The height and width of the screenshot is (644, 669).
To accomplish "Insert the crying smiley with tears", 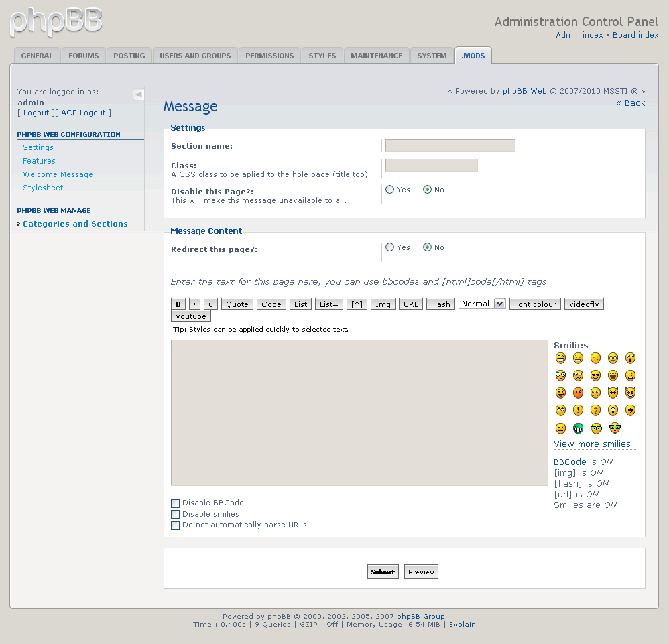I will pyautogui.click(x=596, y=393).
